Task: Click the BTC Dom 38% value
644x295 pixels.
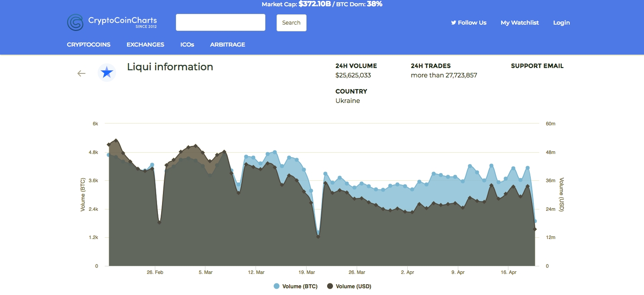Action: [375, 4]
